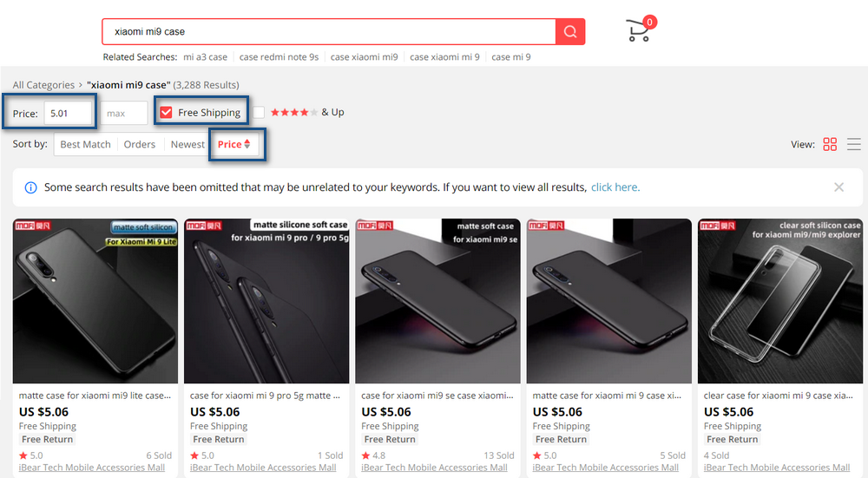Click the max price input field

[122, 114]
